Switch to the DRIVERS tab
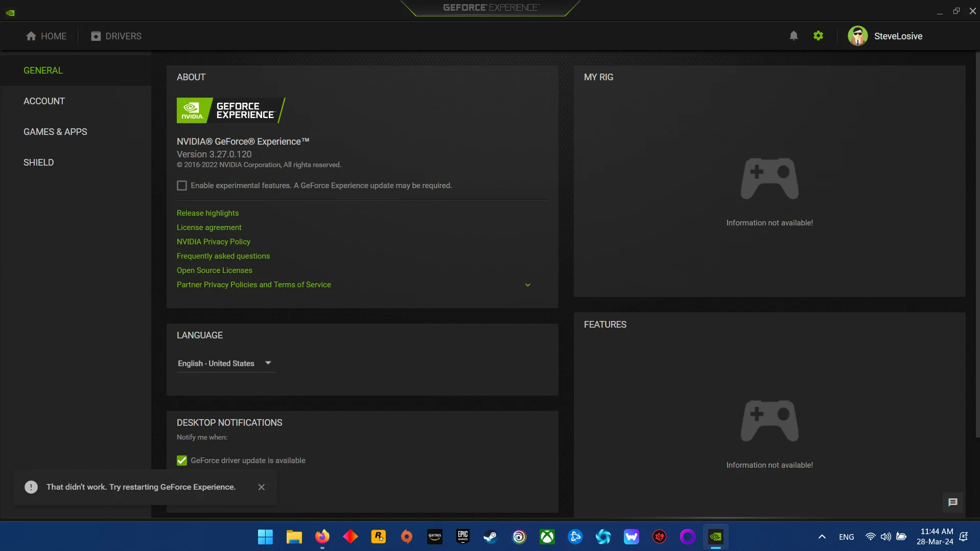This screenshot has height=551, width=980. coord(116,36)
